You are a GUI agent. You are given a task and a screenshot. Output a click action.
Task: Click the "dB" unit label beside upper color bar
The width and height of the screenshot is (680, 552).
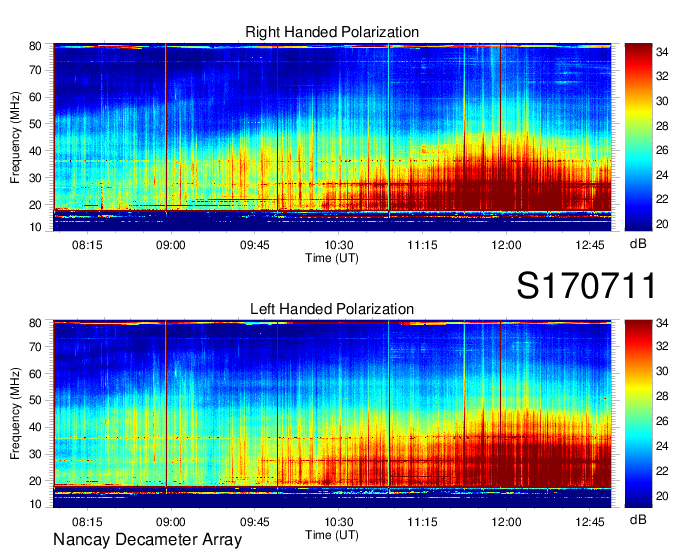pyautogui.click(x=638, y=244)
